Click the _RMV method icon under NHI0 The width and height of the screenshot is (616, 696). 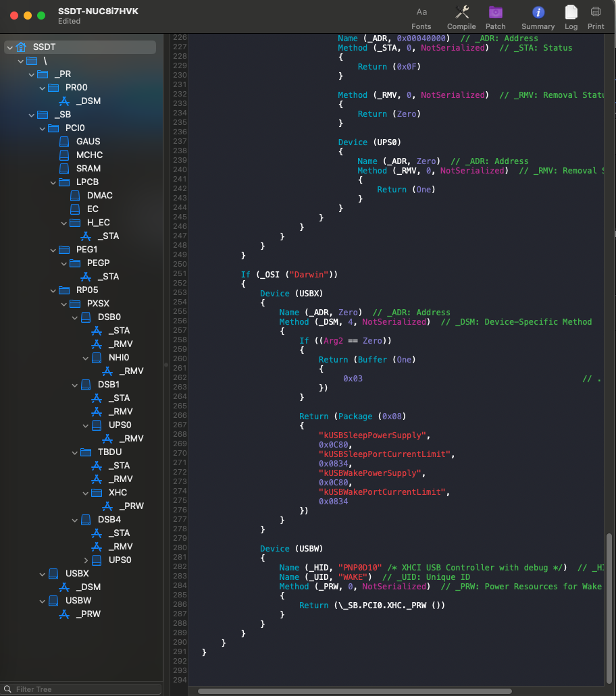[x=107, y=371]
